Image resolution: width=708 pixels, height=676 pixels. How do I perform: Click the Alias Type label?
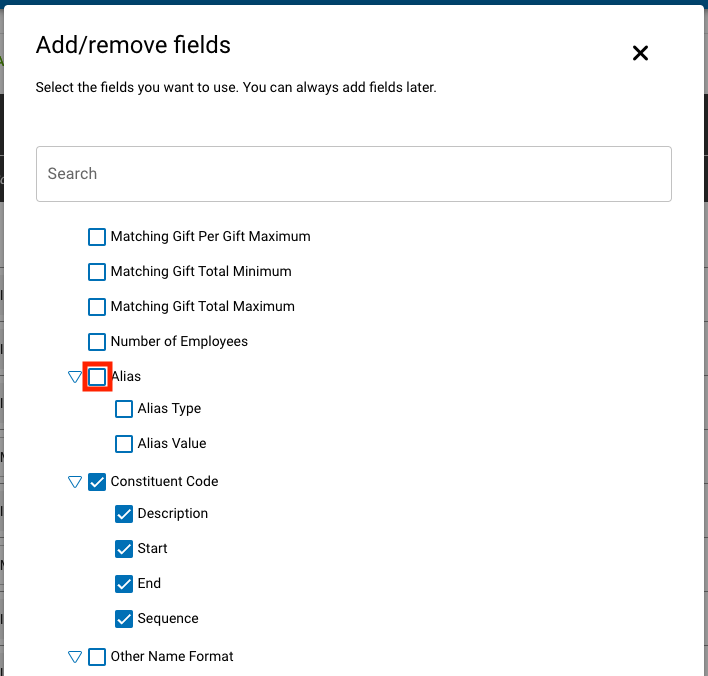(x=169, y=409)
